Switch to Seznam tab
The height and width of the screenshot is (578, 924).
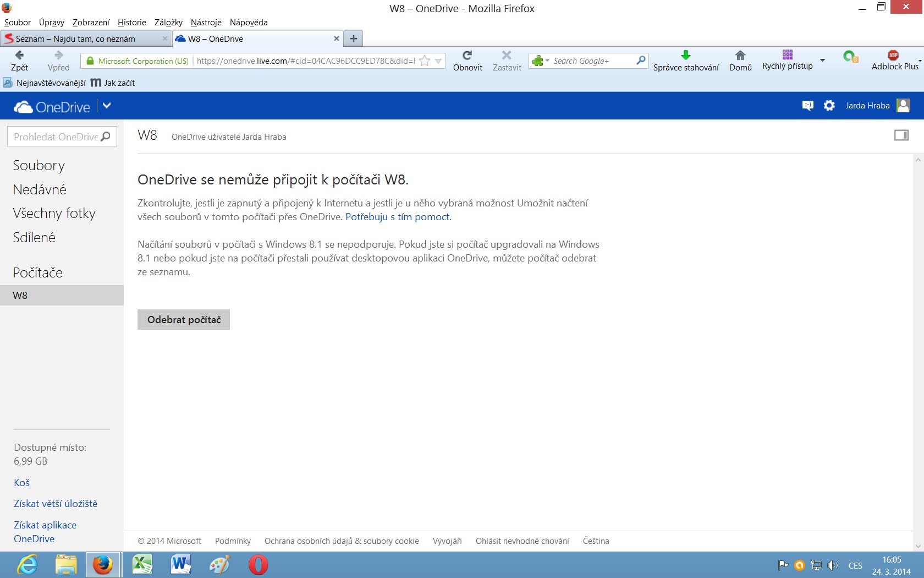pyautogui.click(x=85, y=39)
